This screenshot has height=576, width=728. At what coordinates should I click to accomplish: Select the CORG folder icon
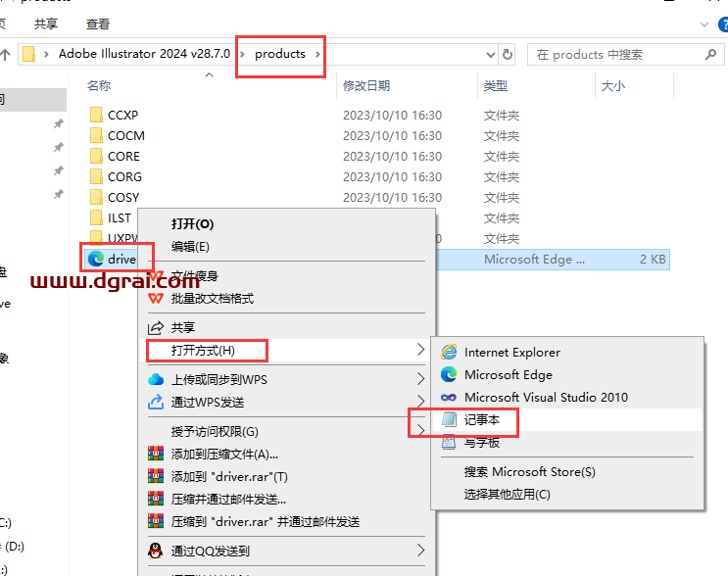[96, 176]
